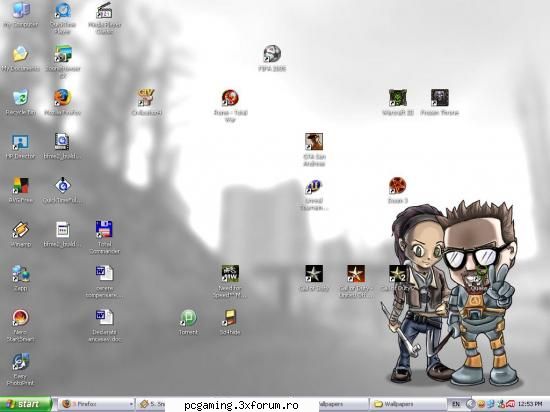Click the smiley face tray icon

point(481,404)
